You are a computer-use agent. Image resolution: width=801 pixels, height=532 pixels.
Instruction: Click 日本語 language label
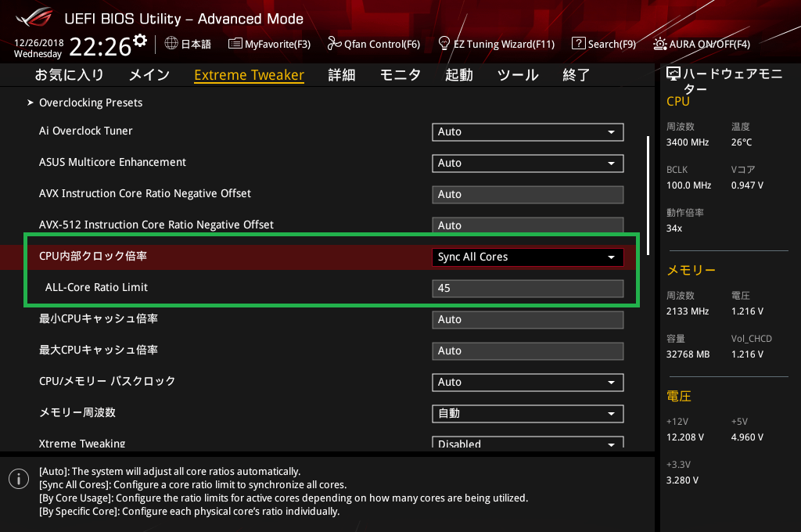point(196,44)
